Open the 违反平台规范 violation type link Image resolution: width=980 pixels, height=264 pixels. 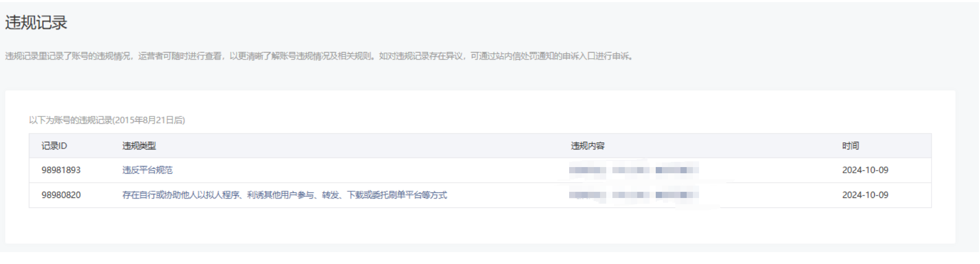(x=147, y=170)
